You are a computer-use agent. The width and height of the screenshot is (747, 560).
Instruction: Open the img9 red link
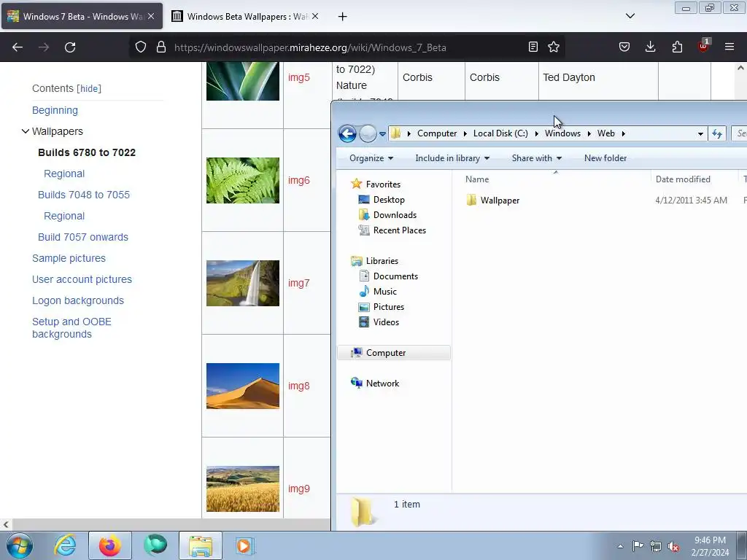click(x=298, y=489)
